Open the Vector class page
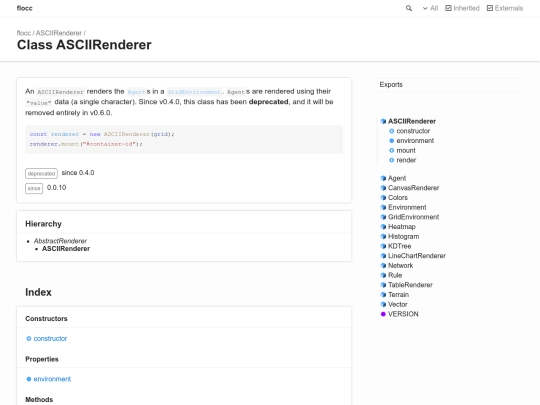Screen dimensions: 540x405 (398, 304)
